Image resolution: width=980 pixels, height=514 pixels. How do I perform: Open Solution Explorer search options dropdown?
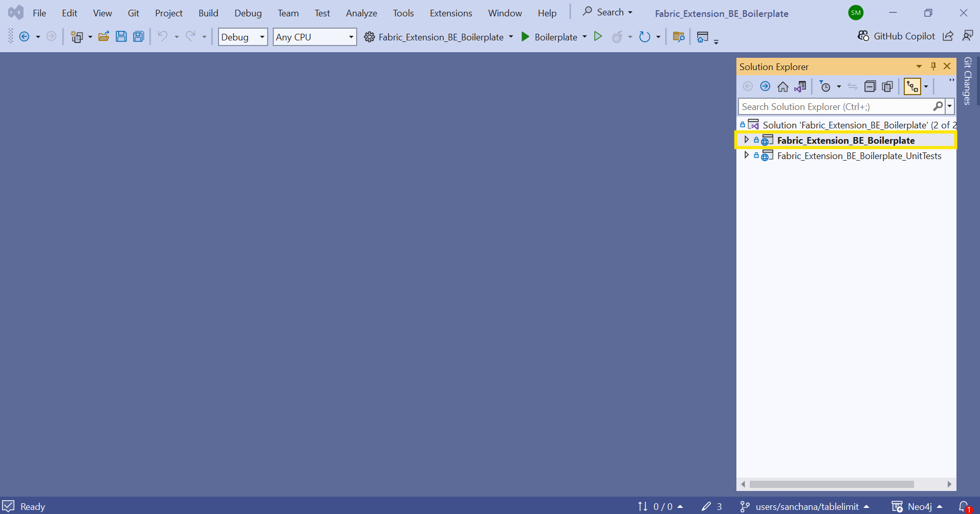pyautogui.click(x=950, y=106)
